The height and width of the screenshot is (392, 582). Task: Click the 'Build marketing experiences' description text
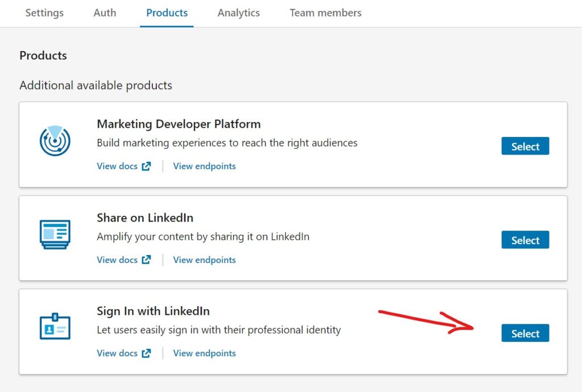pos(227,143)
